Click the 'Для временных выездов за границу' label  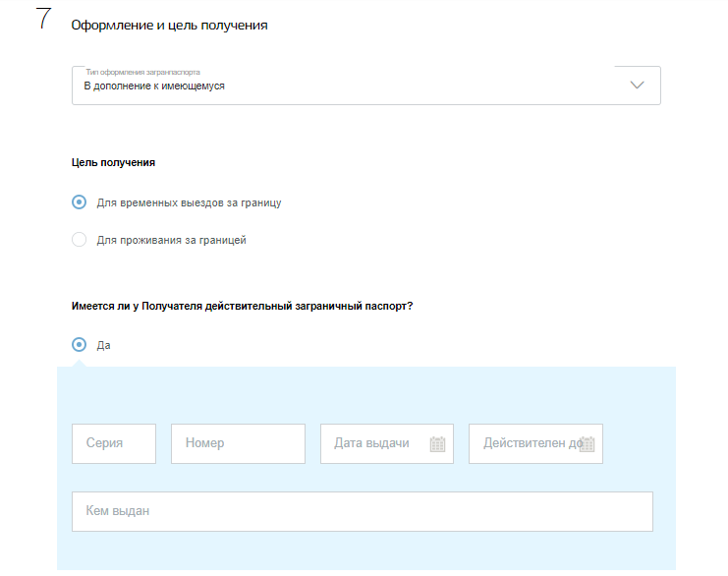tap(189, 203)
